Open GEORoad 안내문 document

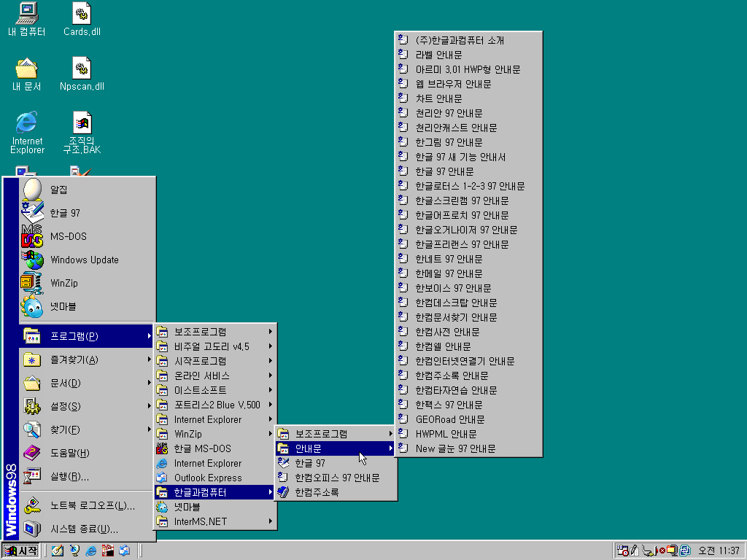pyautogui.click(x=469, y=419)
